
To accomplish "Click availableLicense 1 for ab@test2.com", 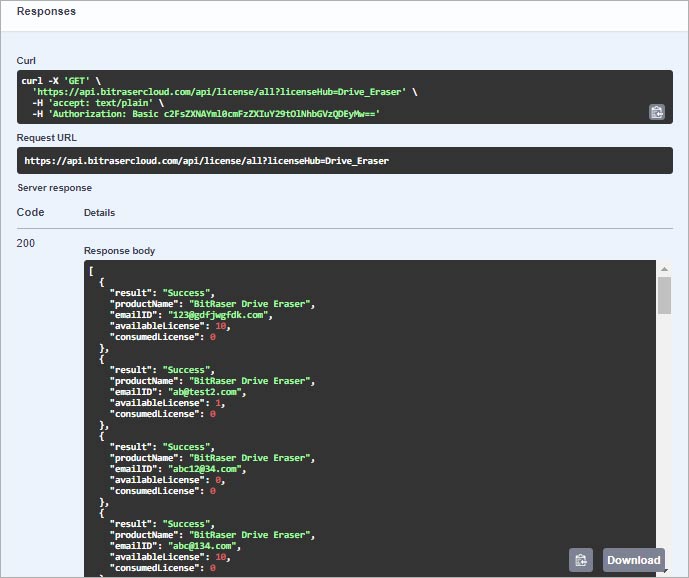I will [218, 403].
